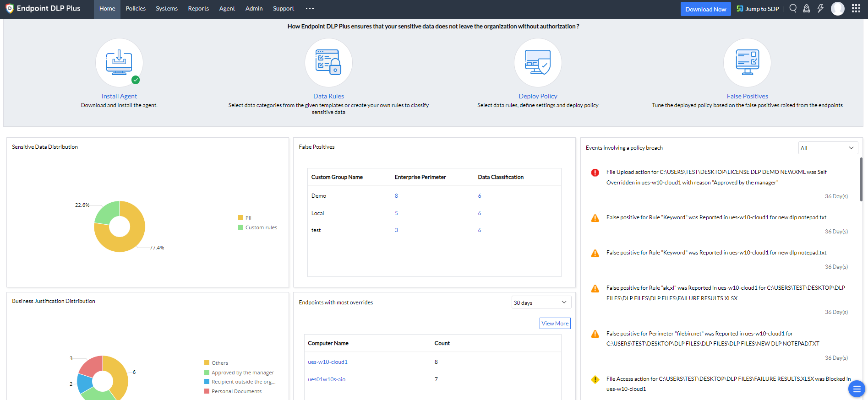Click the Endpoint DLP Plus shield logo

click(10, 9)
